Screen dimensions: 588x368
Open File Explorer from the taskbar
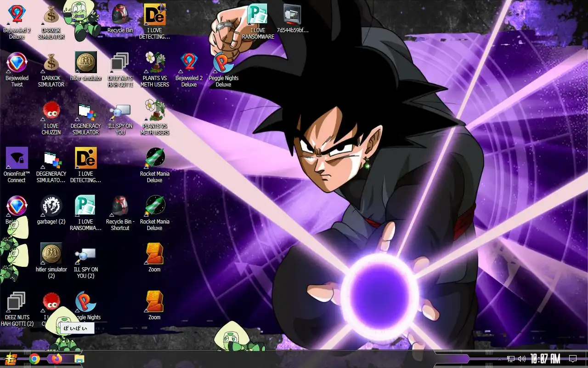tap(79, 359)
